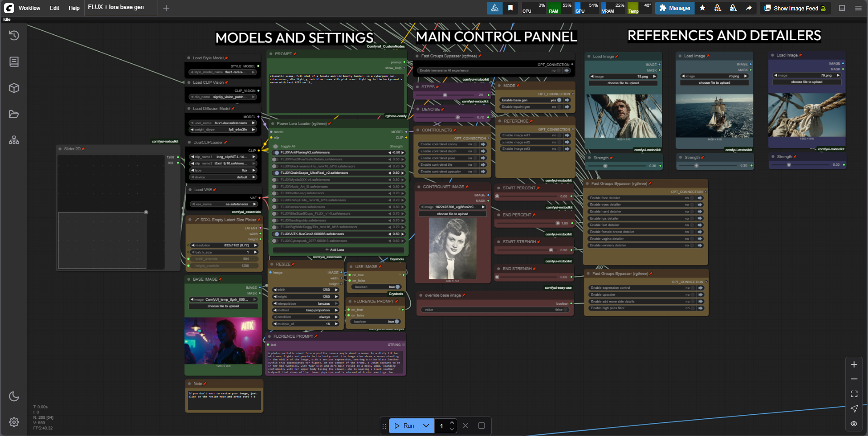
Task: Open the unet_name model dropdown
Action: (223, 123)
